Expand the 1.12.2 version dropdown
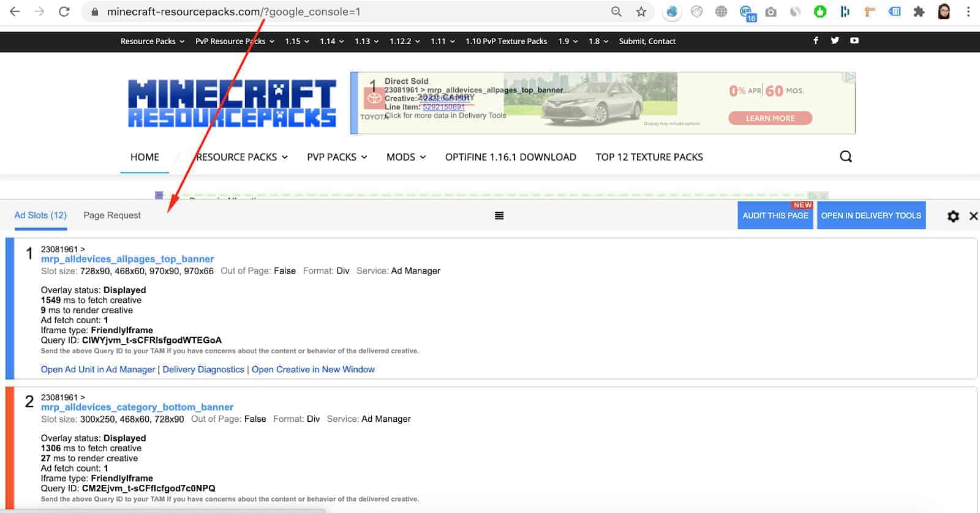Screen dimensions: 980x513 pyautogui.click(x=405, y=41)
